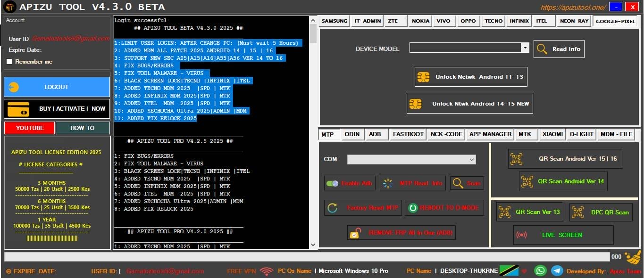The image size is (644, 278).
Task: Click the Scan magnifier icon
Action: point(458,183)
